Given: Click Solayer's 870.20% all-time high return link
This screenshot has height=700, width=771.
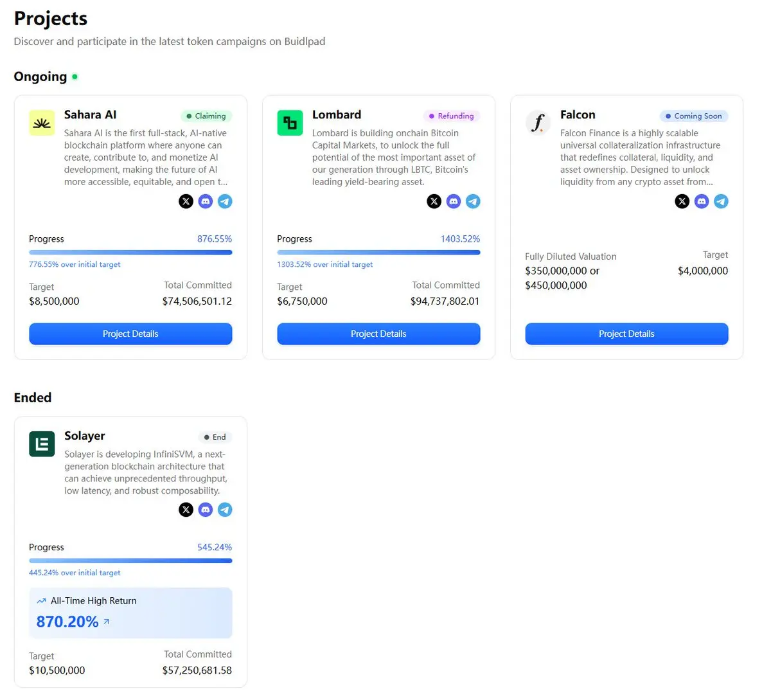Looking at the screenshot, I should coord(73,622).
